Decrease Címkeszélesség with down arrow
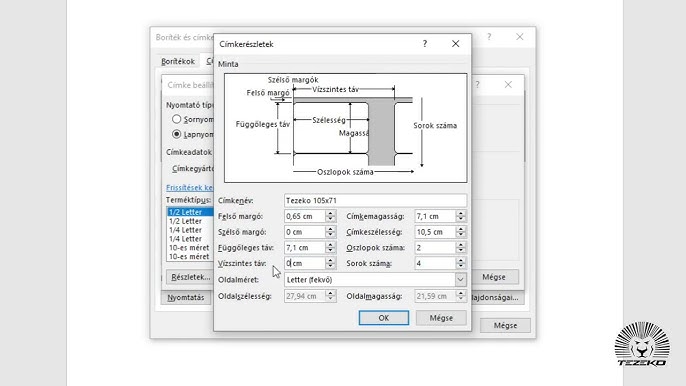686x386 pixels. (x=461, y=235)
